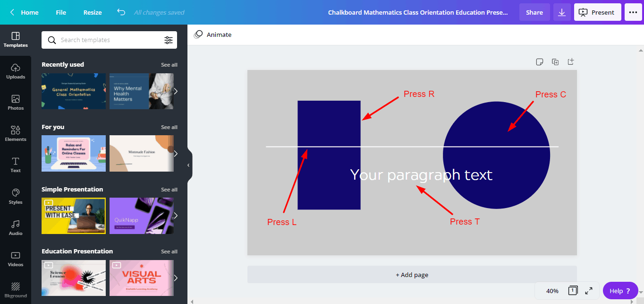This screenshot has width=644, height=304.
Task: Open the three-dots more options menu
Action: [633, 12]
